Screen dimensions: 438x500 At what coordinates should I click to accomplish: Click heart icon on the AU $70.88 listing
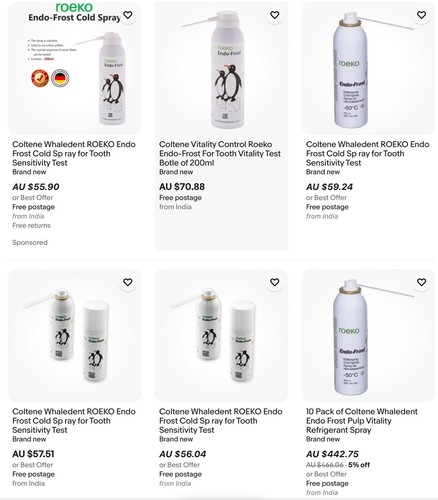(x=275, y=15)
